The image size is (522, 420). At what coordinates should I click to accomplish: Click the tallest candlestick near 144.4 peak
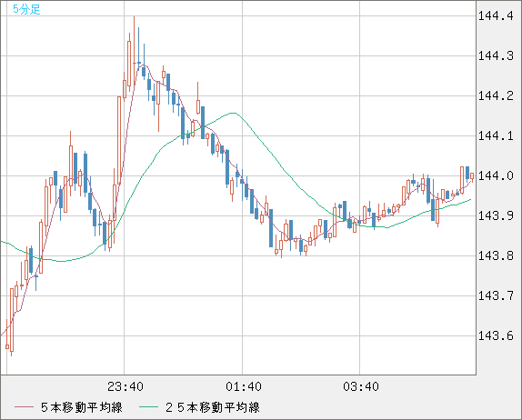coord(135,50)
